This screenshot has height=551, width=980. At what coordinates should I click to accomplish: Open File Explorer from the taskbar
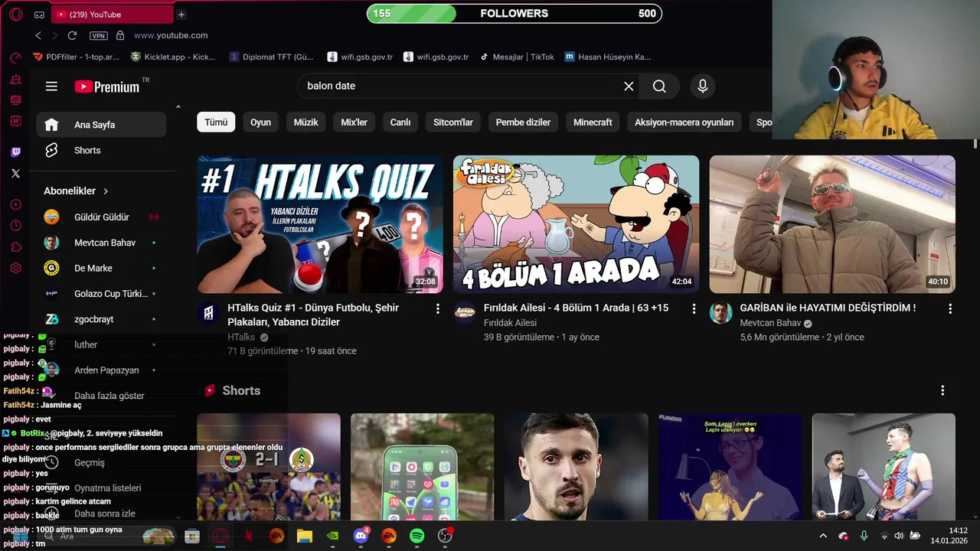pyautogui.click(x=305, y=536)
